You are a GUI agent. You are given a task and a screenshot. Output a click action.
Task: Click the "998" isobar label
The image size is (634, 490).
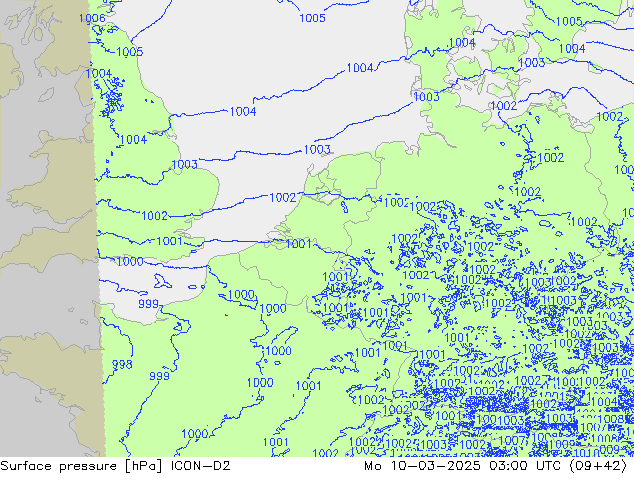coord(122,365)
